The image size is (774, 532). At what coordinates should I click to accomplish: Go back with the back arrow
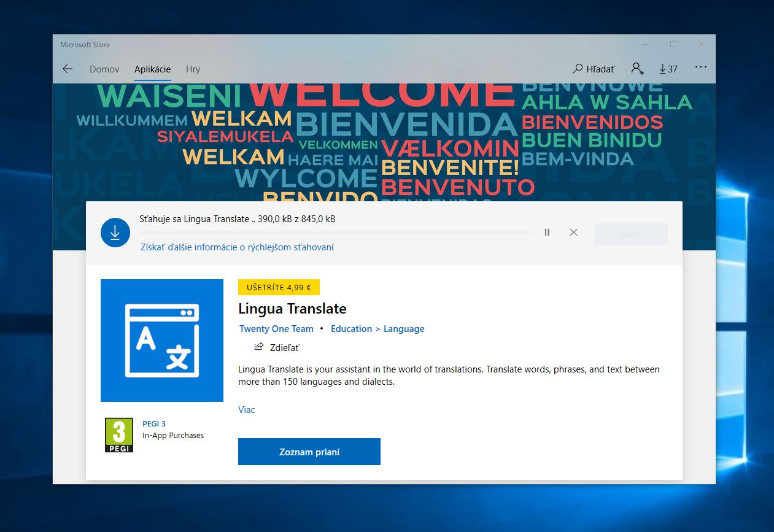click(68, 69)
